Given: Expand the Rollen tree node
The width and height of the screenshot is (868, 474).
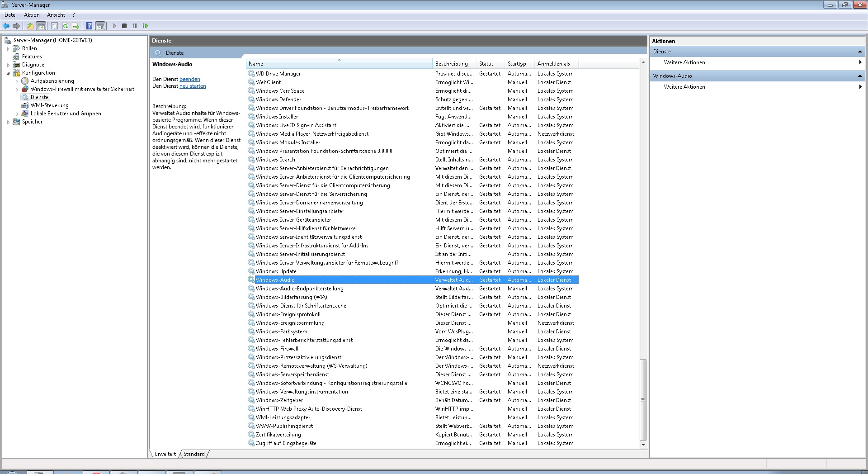Looking at the screenshot, I should [8, 48].
